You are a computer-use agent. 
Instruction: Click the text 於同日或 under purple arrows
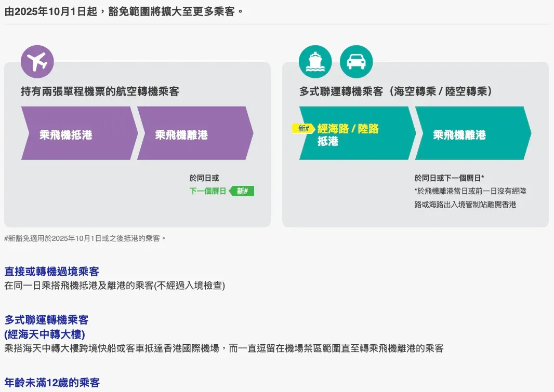204,178
